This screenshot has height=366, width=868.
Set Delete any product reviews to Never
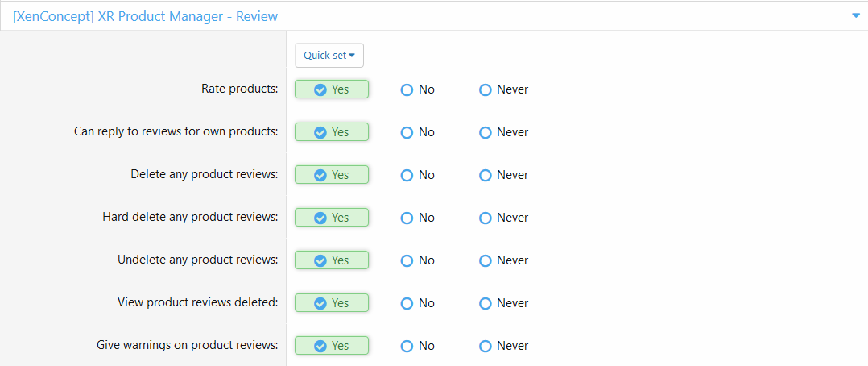504,175
